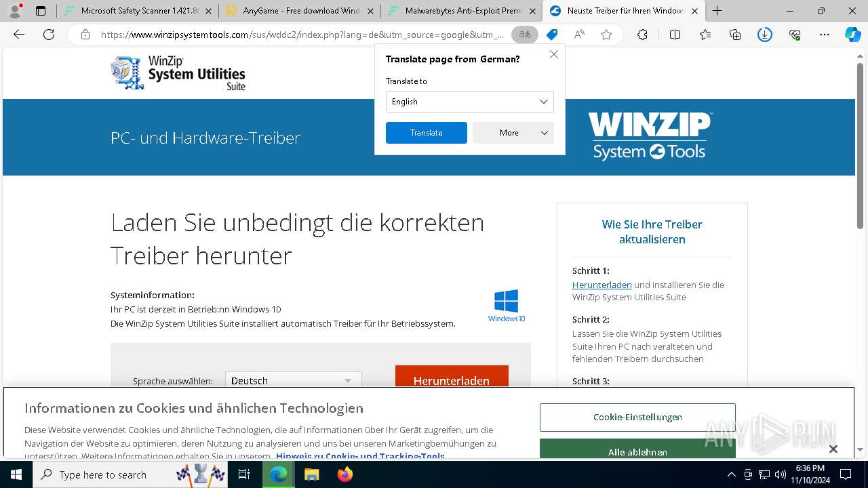The image size is (868, 488).
Task: Open the volume control in system tray
Action: coord(780,474)
